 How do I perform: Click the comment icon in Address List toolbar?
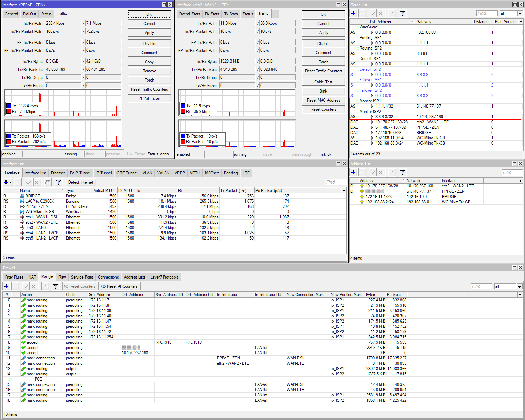point(392,172)
